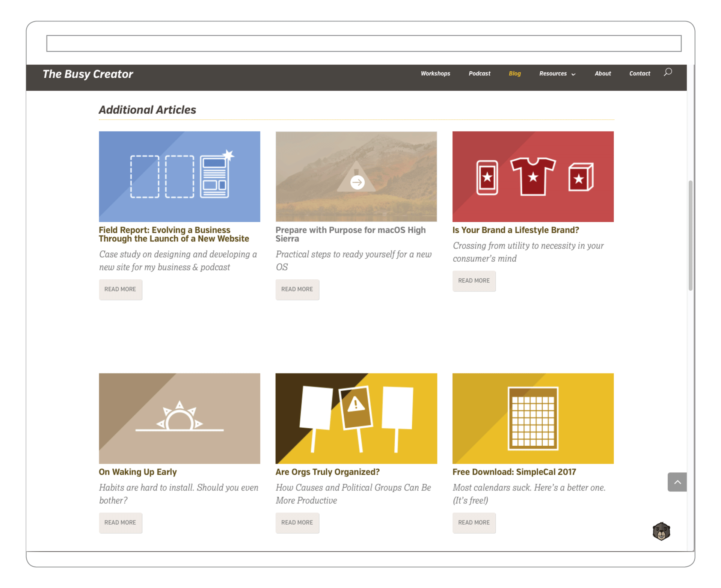Select the Blog navigation item
Image resolution: width=721 pixels, height=588 pixels.
[x=514, y=74]
